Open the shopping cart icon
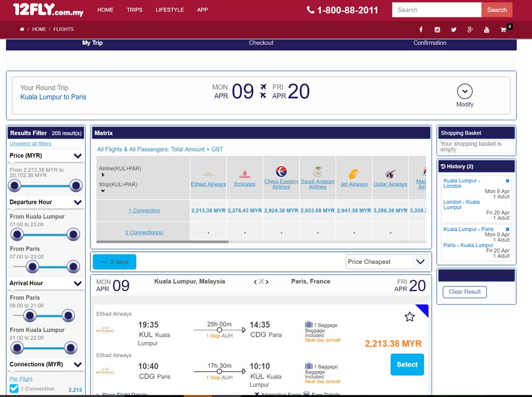This screenshot has width=532, height=397. (x=503, y=30)
